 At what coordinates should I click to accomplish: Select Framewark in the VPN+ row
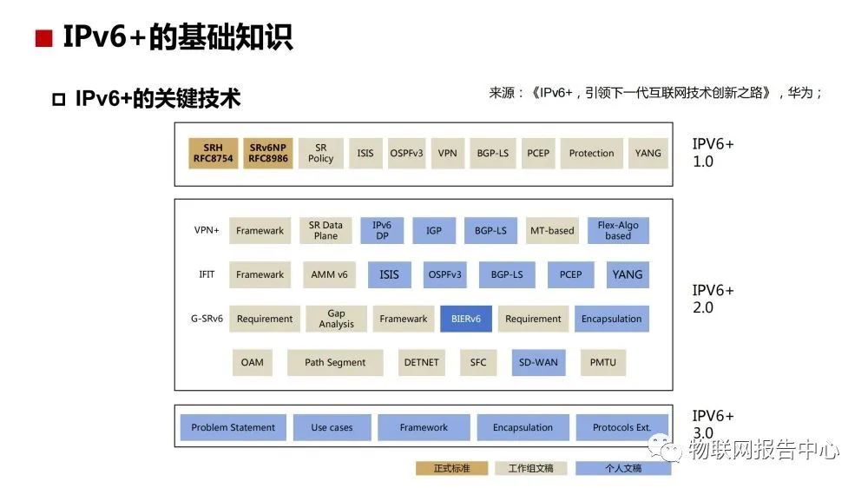(260, 230)
